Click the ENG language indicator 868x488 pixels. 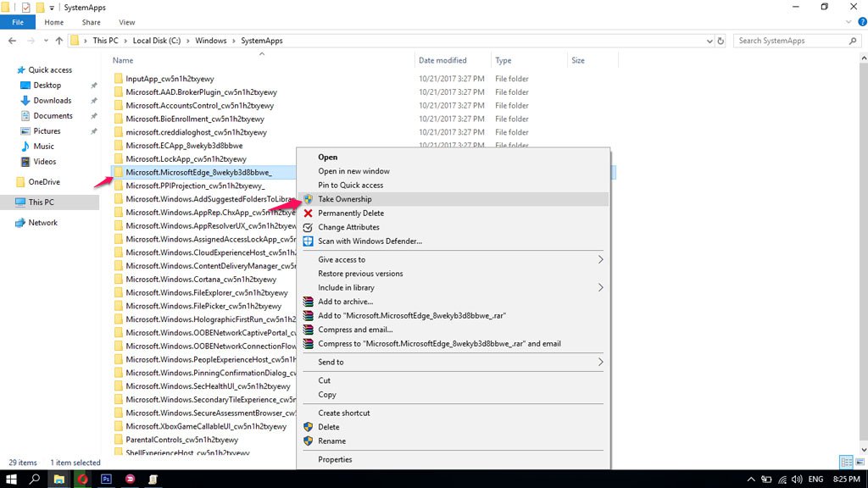[815, 480]
